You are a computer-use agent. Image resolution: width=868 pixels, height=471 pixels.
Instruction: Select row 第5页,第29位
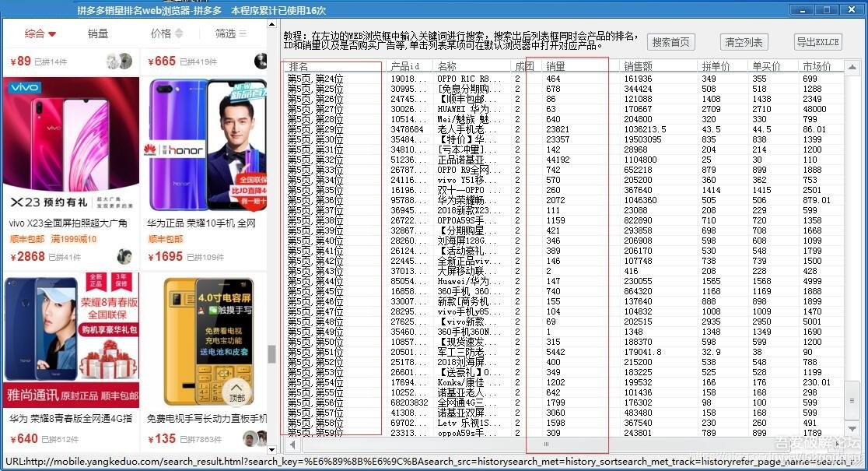565,129
